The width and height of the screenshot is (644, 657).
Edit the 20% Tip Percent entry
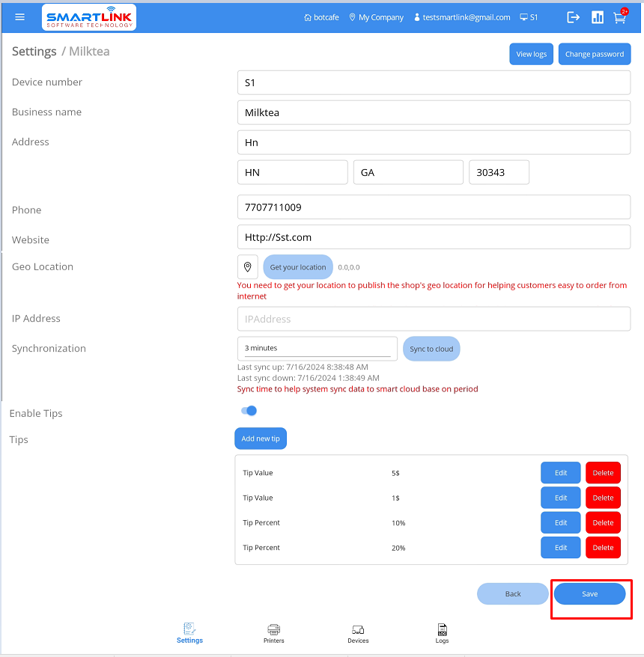[x=561, y=548]
